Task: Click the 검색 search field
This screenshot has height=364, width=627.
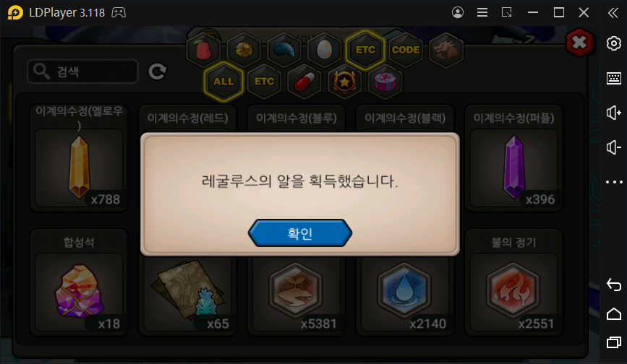Action: [x=82, y=71]
